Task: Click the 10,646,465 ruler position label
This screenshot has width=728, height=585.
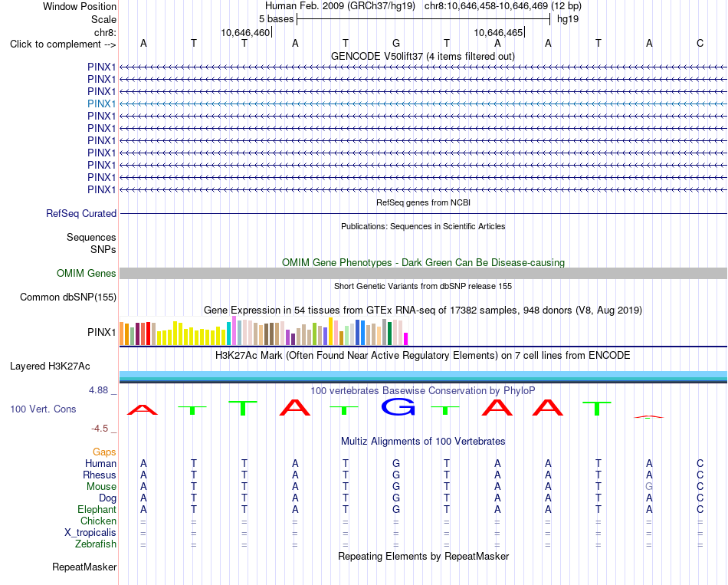Action: click(x=498, y=32)
